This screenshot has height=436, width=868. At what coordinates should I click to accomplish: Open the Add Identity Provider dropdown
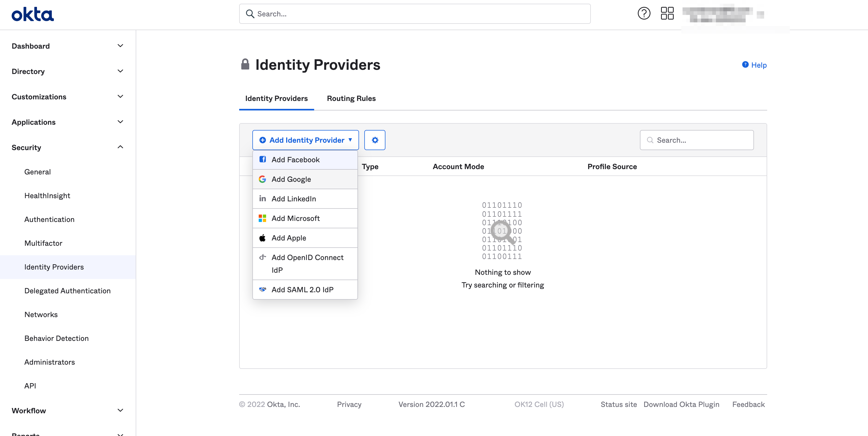[305, 140]
